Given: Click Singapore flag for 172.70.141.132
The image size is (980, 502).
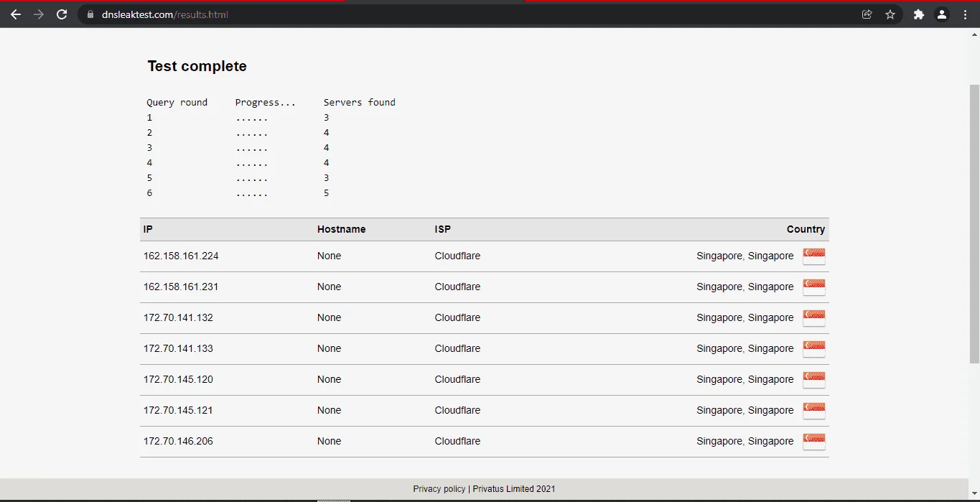Looking at the screenshot, I should 814,318.
